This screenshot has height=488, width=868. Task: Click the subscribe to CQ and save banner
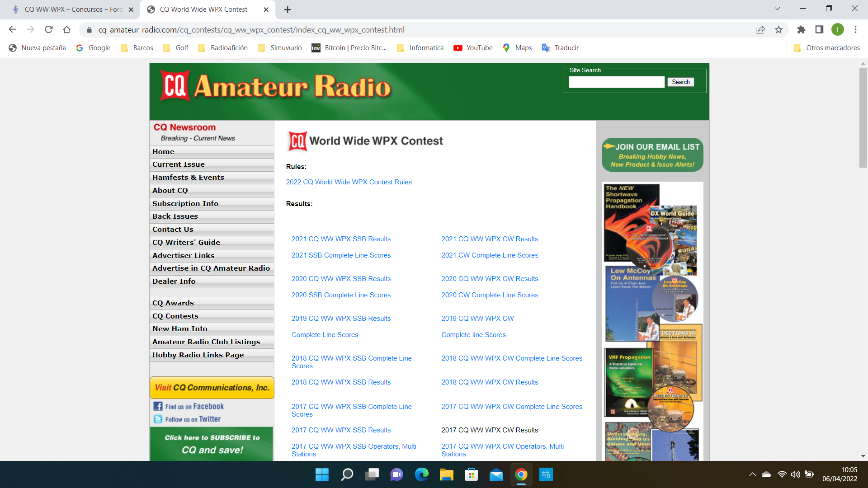pyautogui.click(x=212, y=444)
